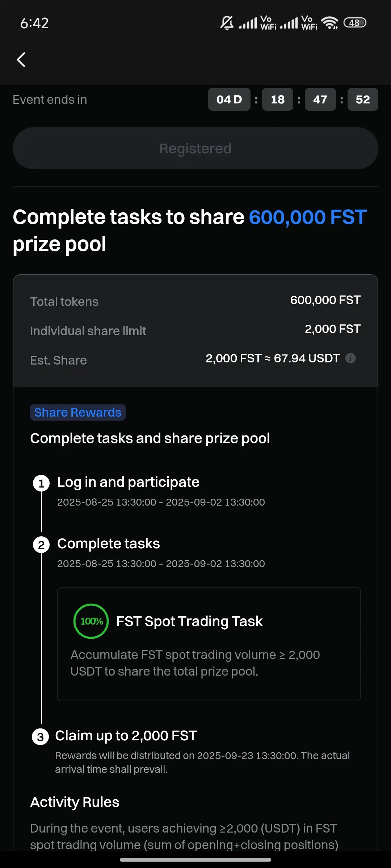Tap the 100% progress circle

91,621
